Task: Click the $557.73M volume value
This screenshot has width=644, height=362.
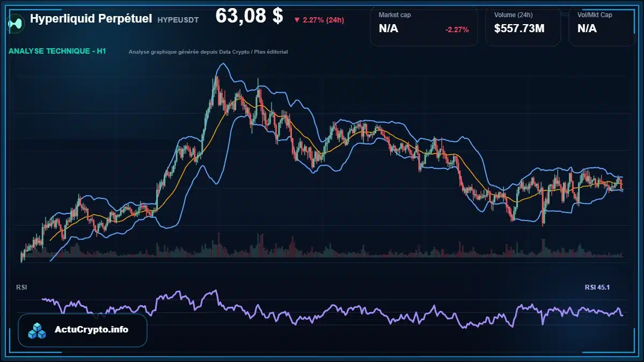Action: coord(519,28)
